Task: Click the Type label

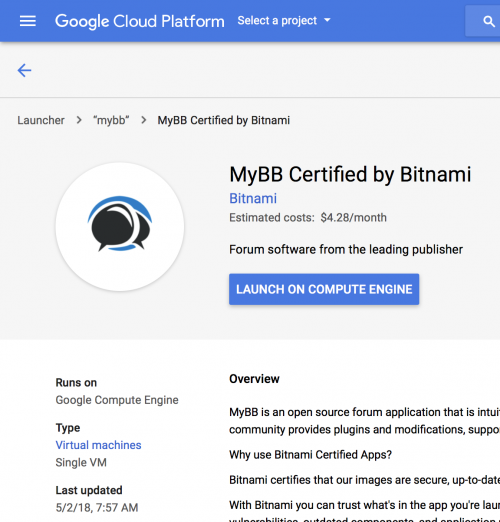Action: (68, 428)
